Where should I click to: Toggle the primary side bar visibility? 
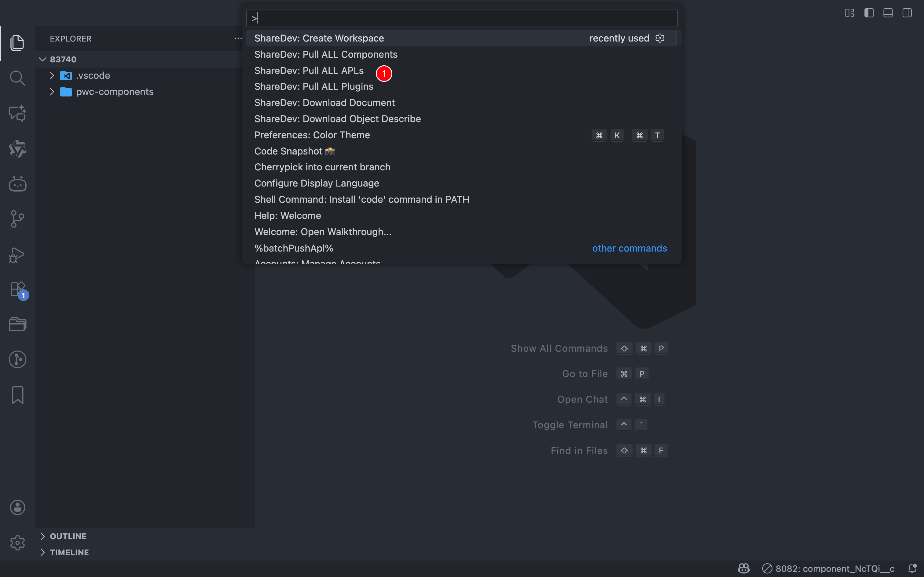(869, 13)
